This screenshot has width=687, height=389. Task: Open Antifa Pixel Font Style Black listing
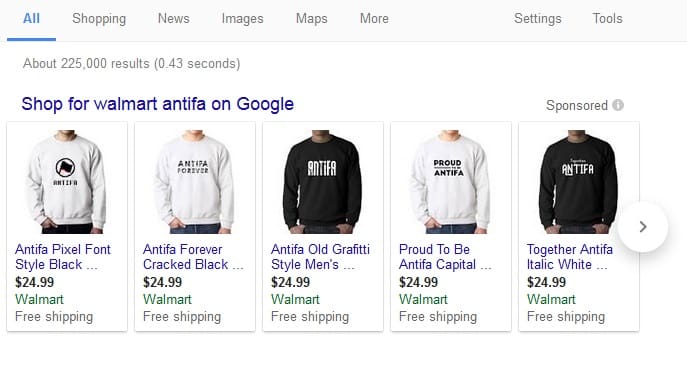tap(63, 257)
